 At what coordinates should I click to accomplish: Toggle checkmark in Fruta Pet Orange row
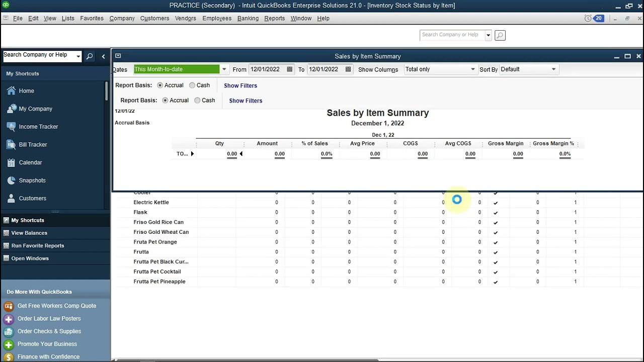496,242
